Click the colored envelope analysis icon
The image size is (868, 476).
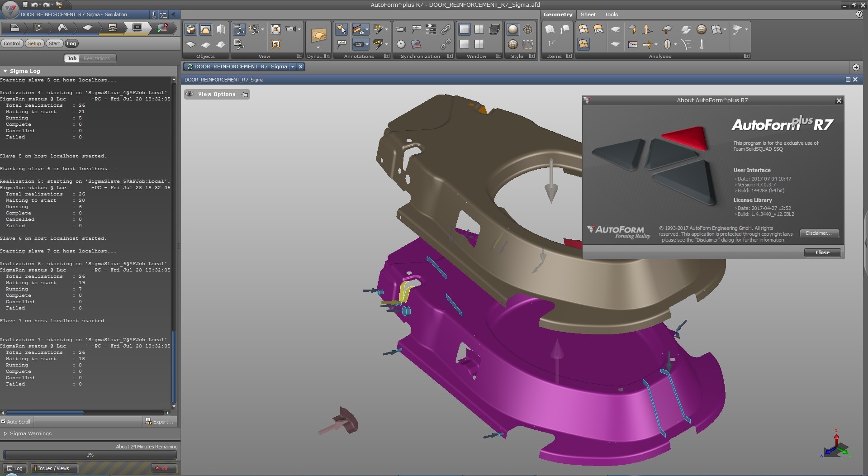pos(632,44)
